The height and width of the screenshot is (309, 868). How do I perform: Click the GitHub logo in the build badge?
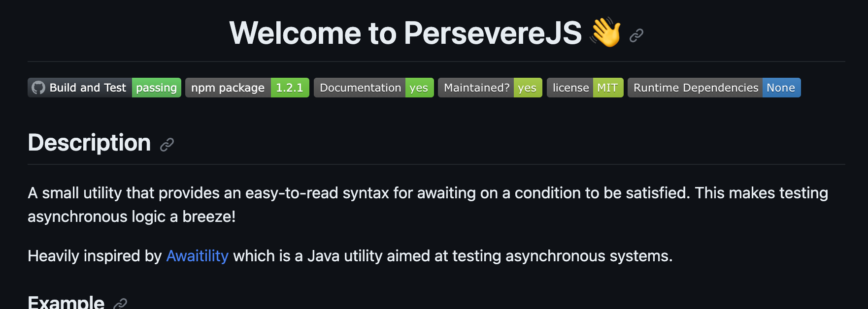(38, 88)
